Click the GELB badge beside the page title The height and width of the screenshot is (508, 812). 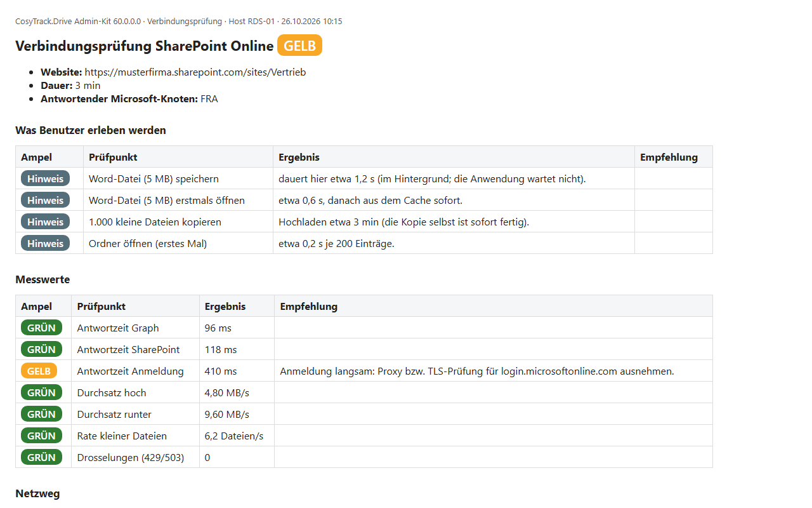tap(299, 46)
